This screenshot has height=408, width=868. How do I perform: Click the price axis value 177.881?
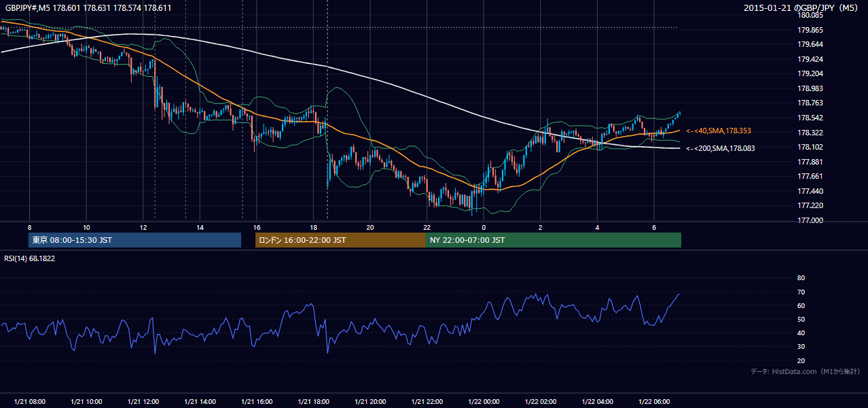point(810,162)
